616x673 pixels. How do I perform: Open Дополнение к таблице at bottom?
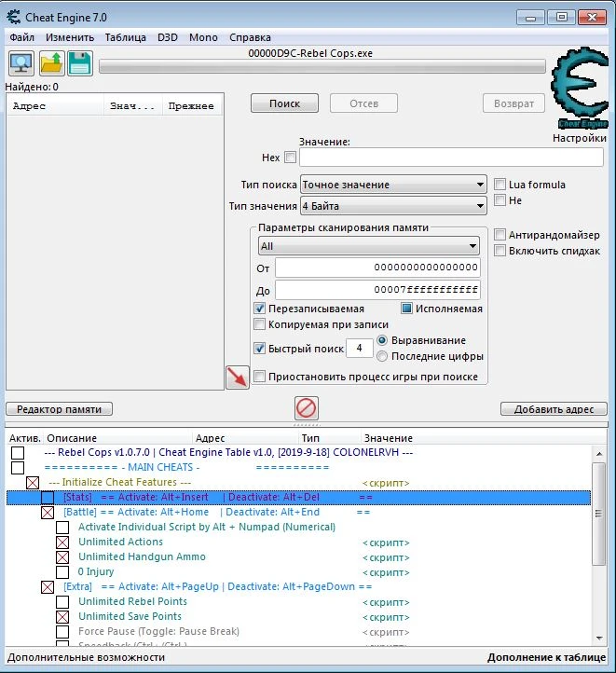tap(546, 657)
